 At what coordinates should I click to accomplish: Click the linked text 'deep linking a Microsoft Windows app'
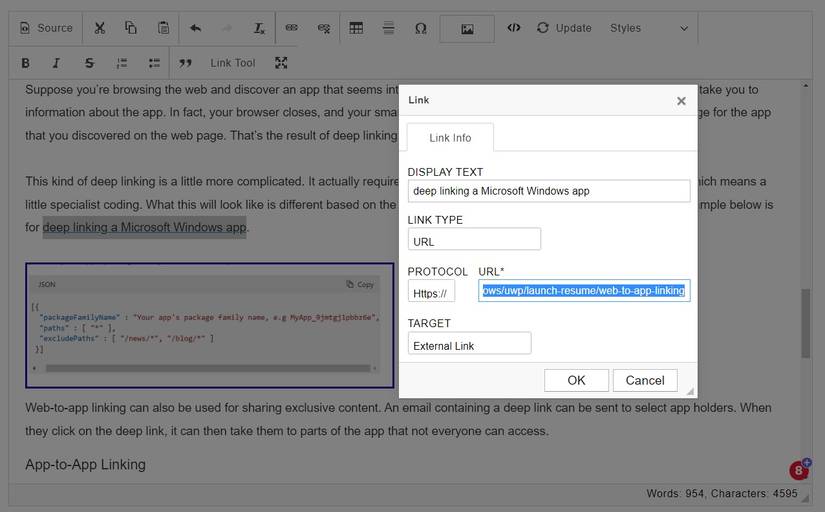[x=144, y=227]
